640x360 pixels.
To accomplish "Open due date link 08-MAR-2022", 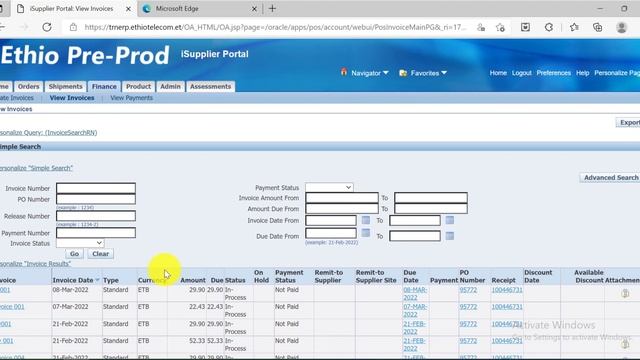I will tap(415, 293).
